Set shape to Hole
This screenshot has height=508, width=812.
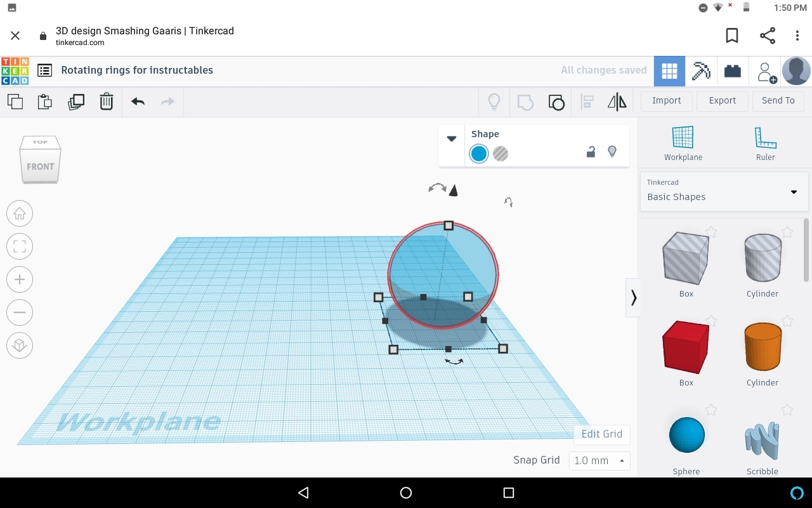tap(501, 154)
